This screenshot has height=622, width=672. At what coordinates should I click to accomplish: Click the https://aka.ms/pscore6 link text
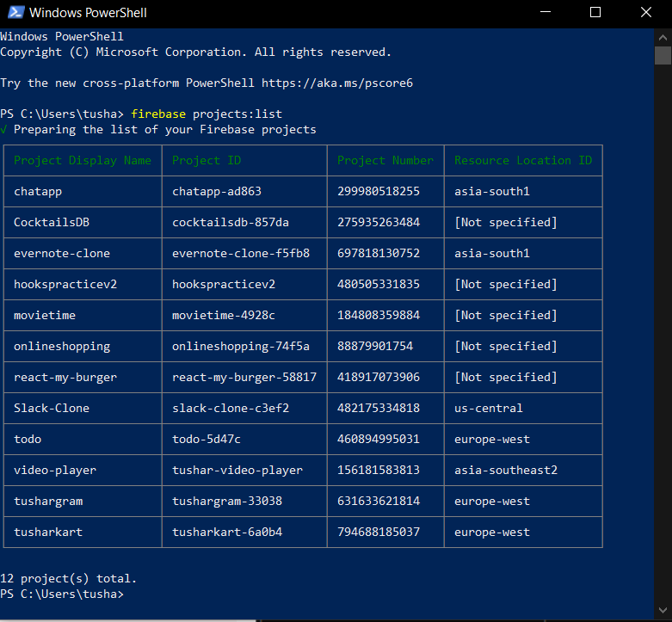[337, 83]
